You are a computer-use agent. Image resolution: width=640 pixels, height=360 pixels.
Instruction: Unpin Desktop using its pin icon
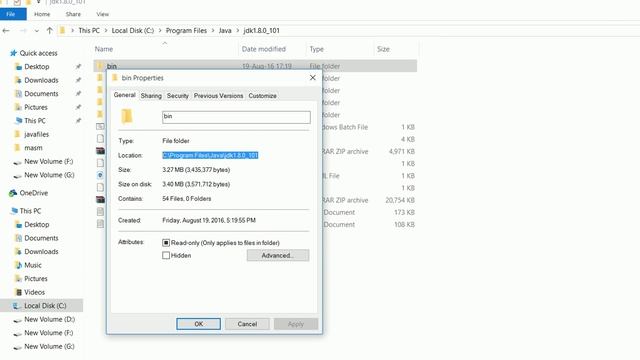click(x=78, y=67)
